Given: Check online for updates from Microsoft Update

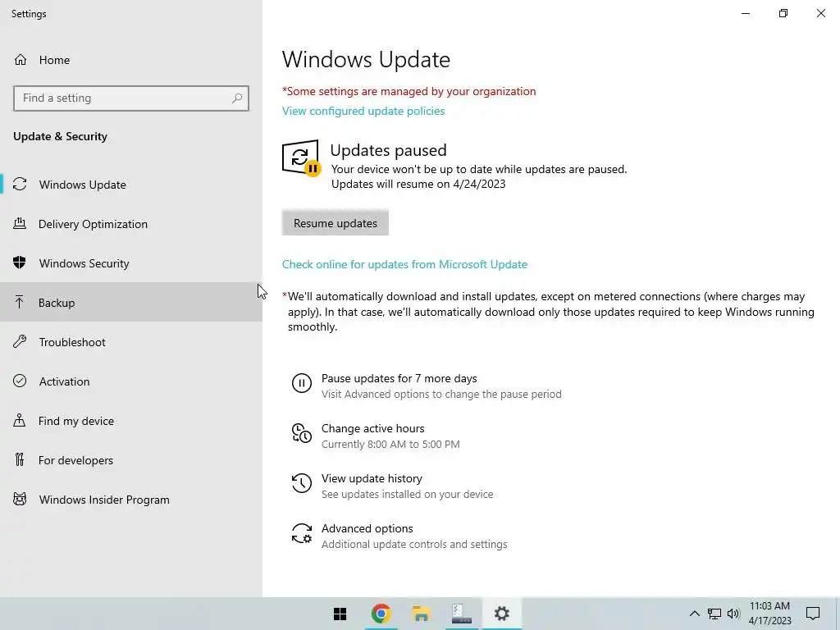Looking at the screenshot, I should coord(404,264).
